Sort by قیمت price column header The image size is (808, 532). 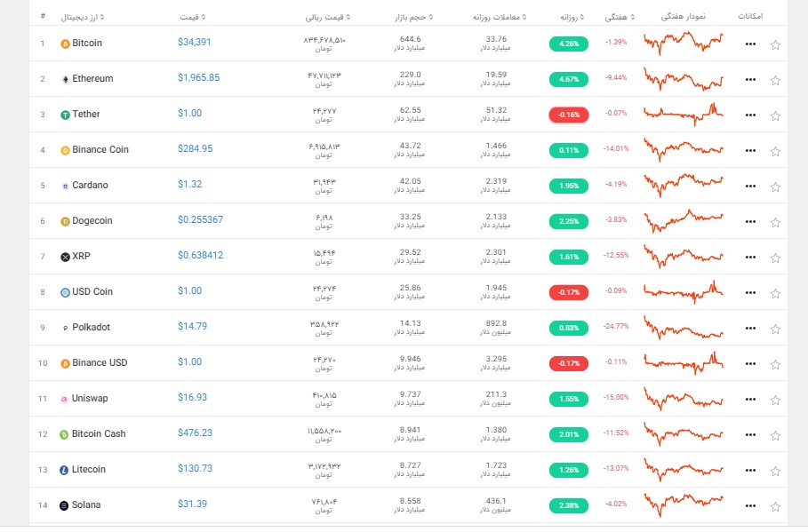point(192,17)
